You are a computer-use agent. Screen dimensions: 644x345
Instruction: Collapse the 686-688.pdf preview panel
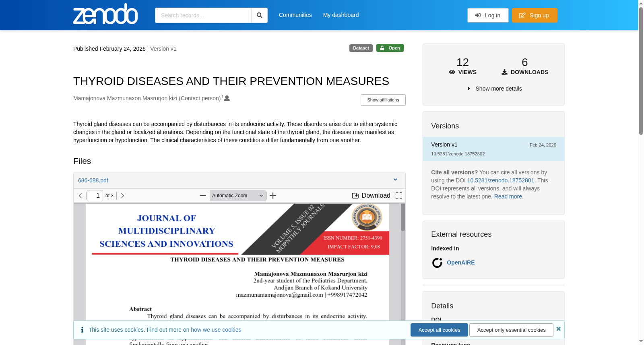pyautogui.click(x=395, y=180)
